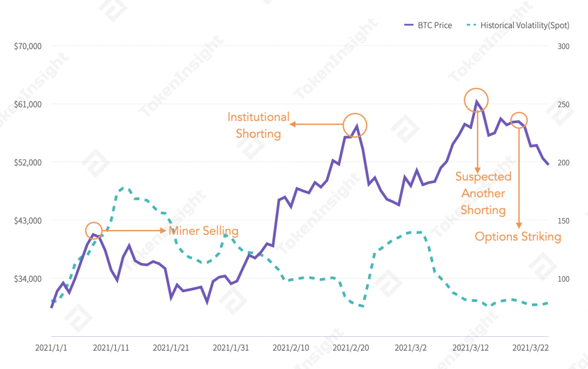Click the purple BTC Price legend line swatch
The width and height of the screenshot is (588, 369).
coord(409,25)
